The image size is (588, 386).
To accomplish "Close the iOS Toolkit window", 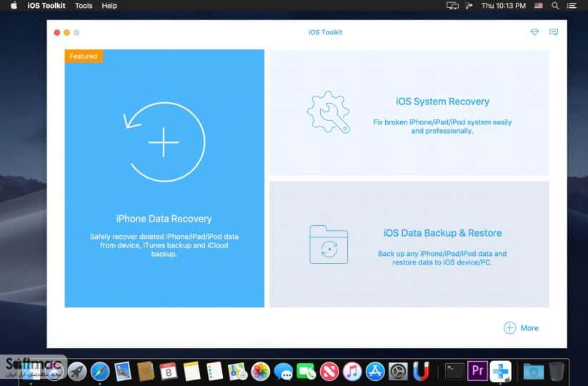I will [x=57, y=33].
